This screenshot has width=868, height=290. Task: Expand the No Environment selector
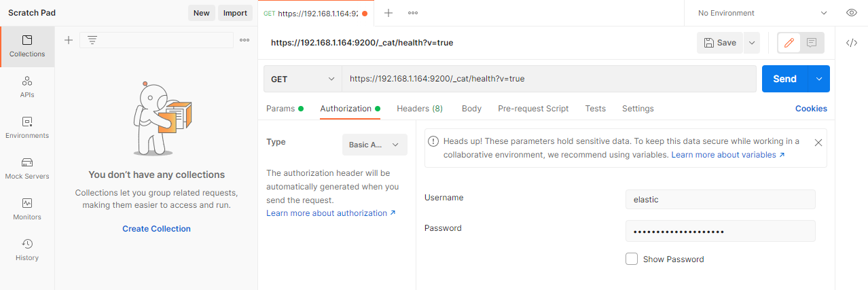tap(762, 13)
